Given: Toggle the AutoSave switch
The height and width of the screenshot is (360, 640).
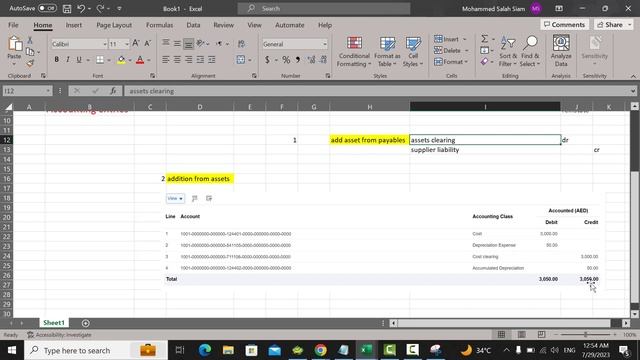Looking at the screenshot, I should [47, 8].
